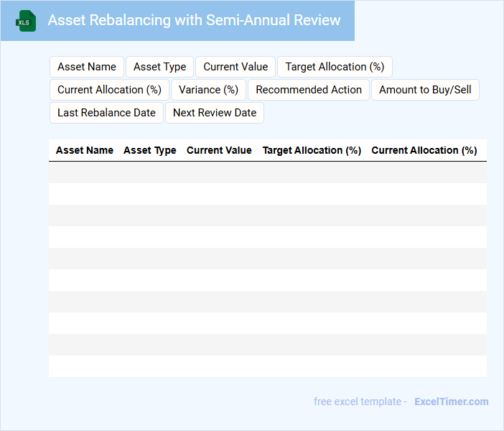Click the last empty table row

click(x=267, y=366)
